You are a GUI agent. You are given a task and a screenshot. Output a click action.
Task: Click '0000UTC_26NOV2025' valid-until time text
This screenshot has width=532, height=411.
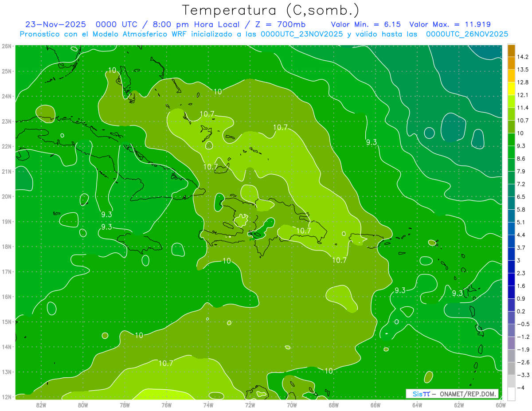click(x=467, y=34)
